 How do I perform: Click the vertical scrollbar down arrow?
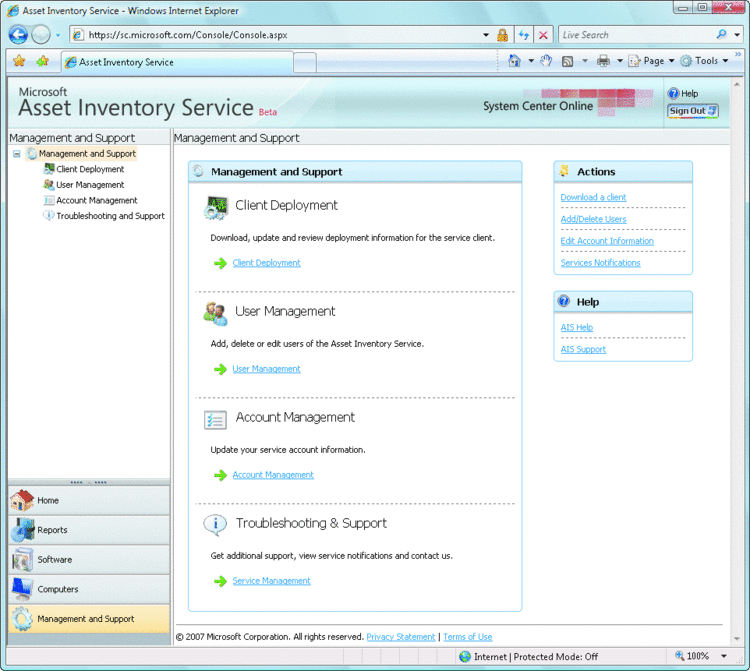point(737,639)
